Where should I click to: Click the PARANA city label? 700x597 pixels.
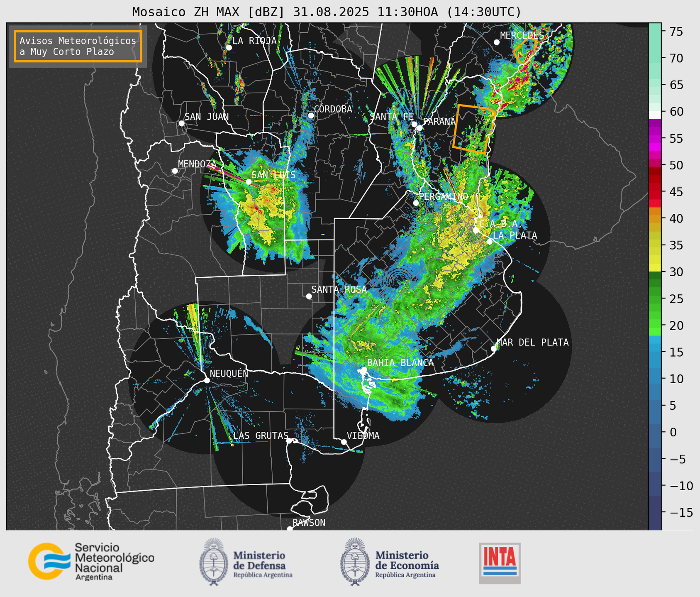(x=439, y=122)
